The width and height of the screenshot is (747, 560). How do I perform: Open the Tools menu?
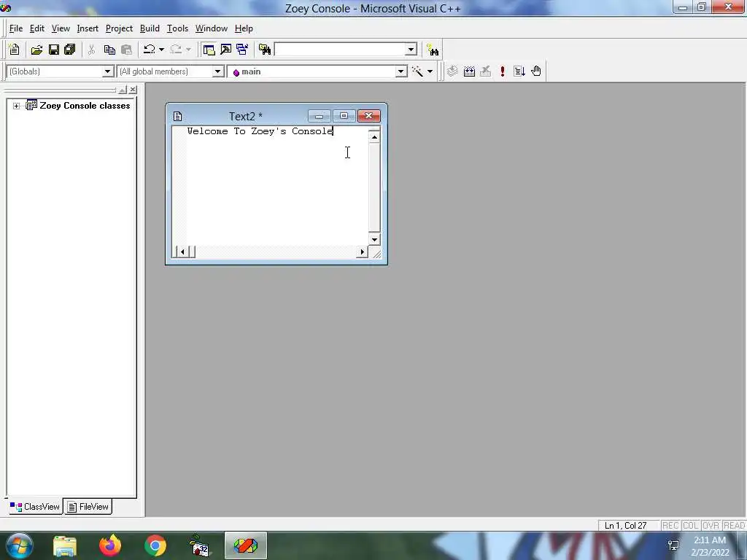177,28
